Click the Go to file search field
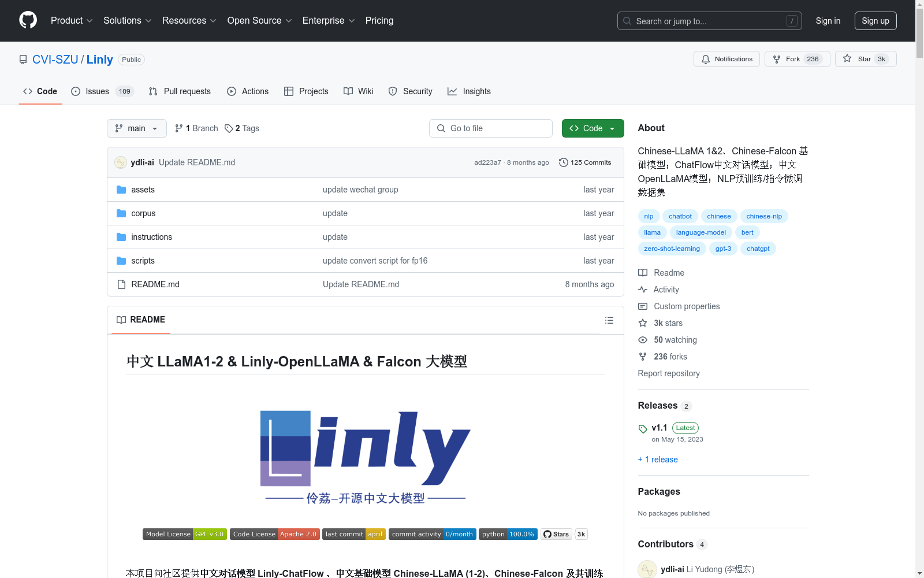 pyautogui.click(x=491, y=128)
